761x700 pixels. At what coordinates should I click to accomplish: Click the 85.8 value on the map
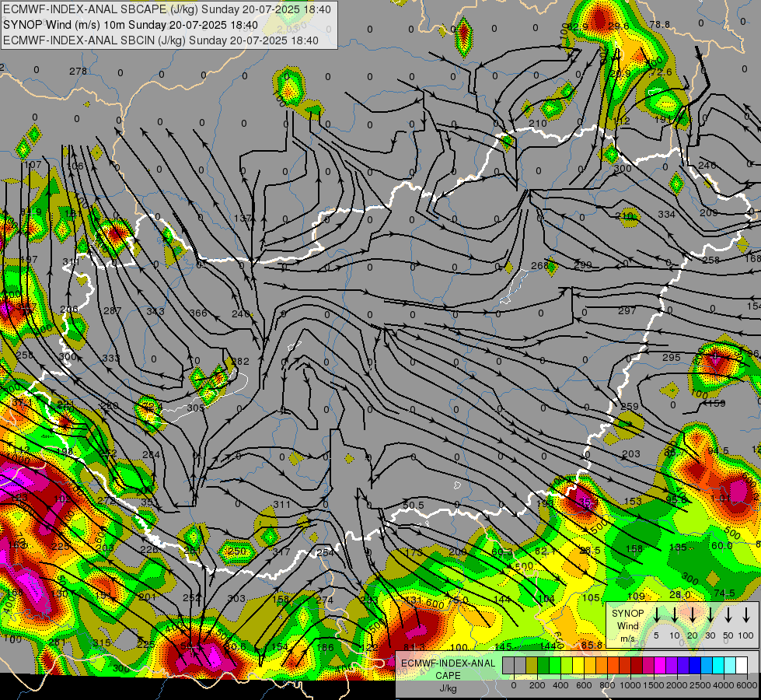coord(592,645)
